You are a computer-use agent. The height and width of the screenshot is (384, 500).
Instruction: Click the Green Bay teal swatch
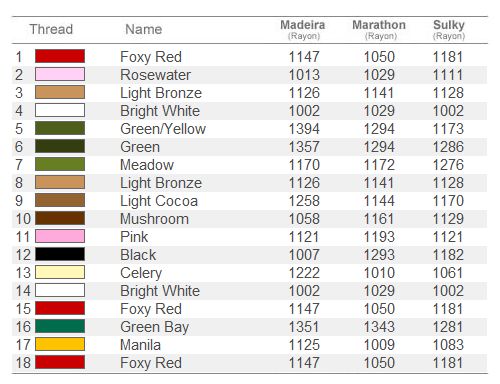point(60,326)
